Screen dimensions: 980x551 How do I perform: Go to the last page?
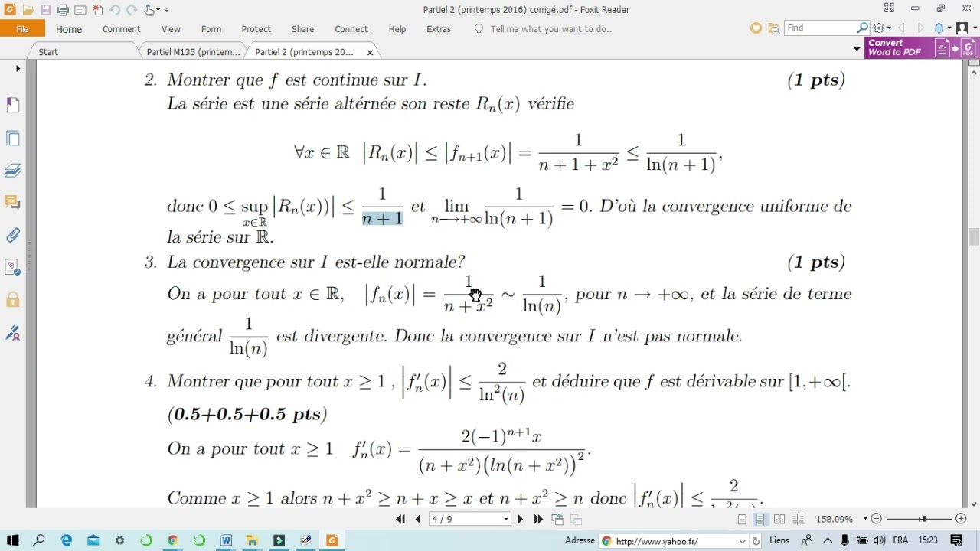click(x=538, y=519)
